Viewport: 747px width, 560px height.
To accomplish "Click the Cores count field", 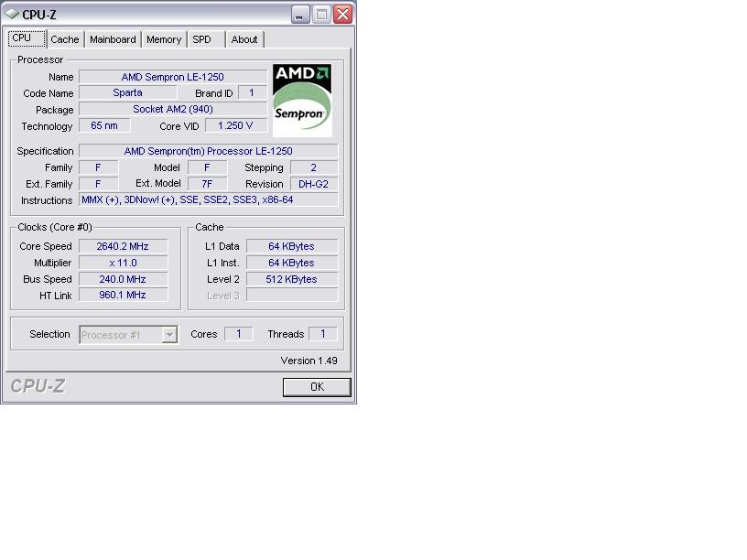I will 239,334.
